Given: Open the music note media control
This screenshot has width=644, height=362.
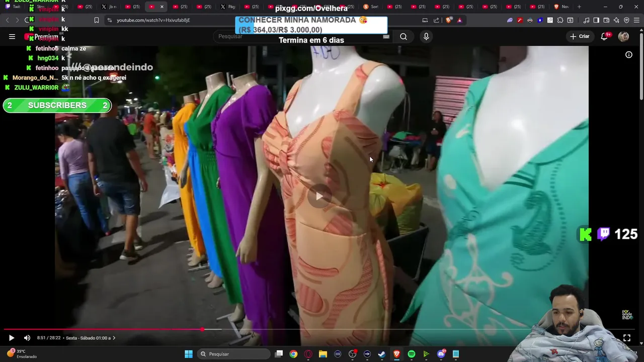Looking at the screenshot, I should tap(586, 20).
